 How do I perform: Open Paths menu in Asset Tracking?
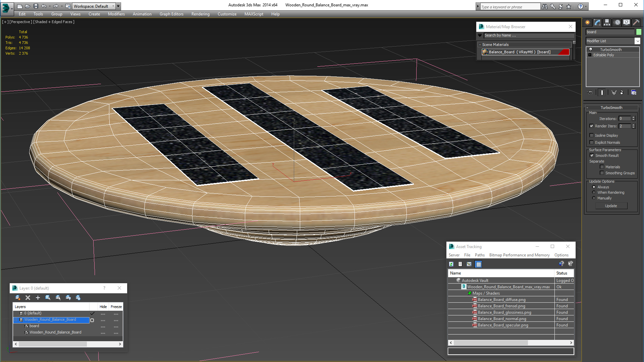pos(480,255)
